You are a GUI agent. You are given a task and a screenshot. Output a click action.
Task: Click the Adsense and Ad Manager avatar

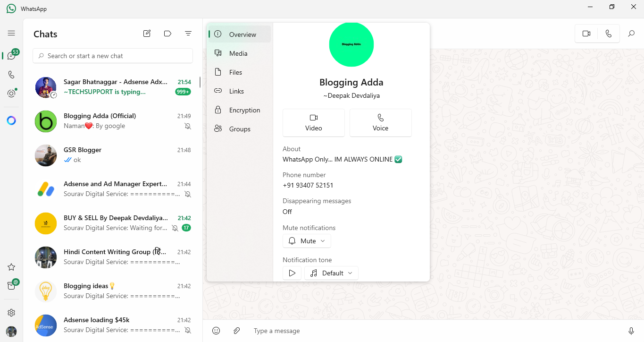[46, 189]
